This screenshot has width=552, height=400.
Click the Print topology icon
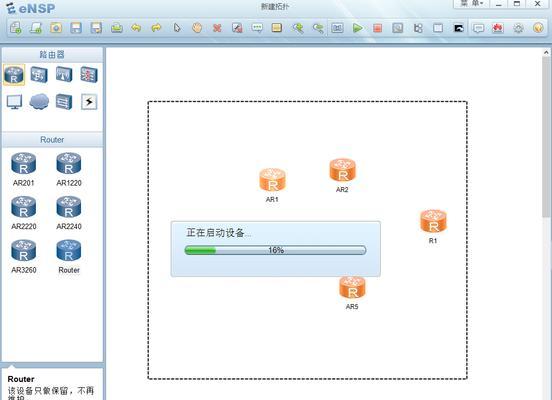(117, 28)
